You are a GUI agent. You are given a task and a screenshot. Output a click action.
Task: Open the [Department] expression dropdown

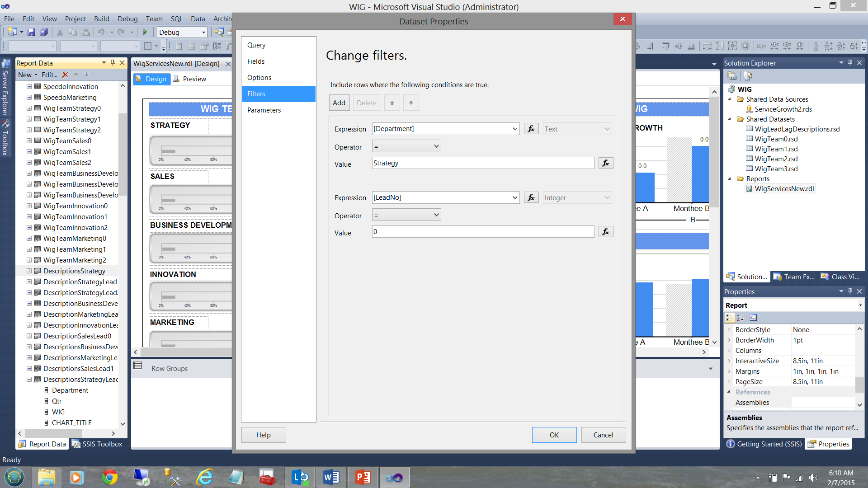pos(514,129)
